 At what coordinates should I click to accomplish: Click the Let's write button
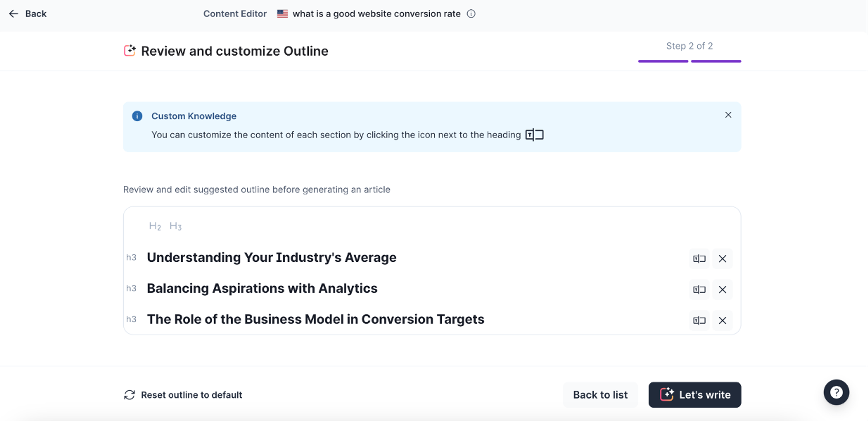click(694, 395)
